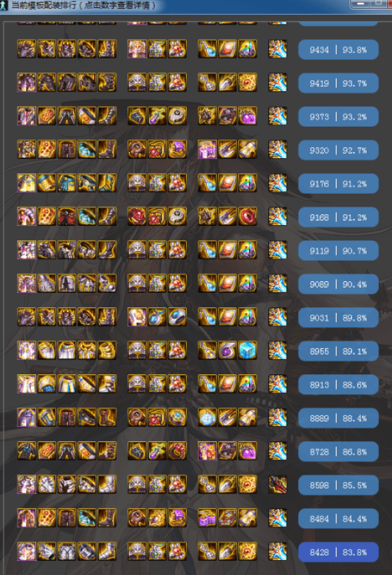The image size is (392, 575).
Task: Select the dark red weapon icon in the 8598 row
Action: [x=277, y=485]
